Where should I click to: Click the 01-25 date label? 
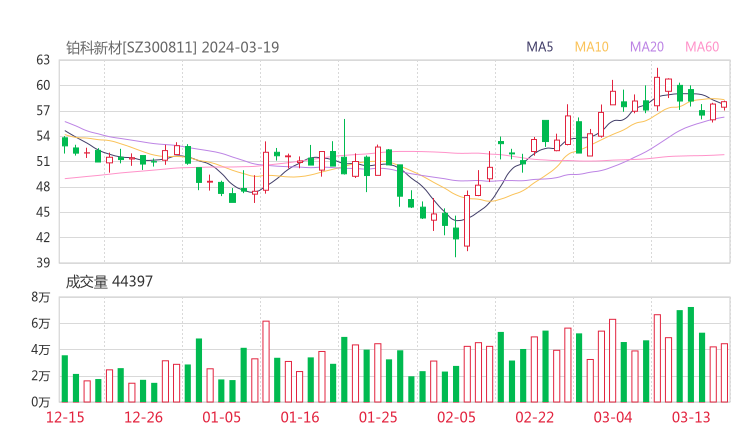tap(378, 417)
